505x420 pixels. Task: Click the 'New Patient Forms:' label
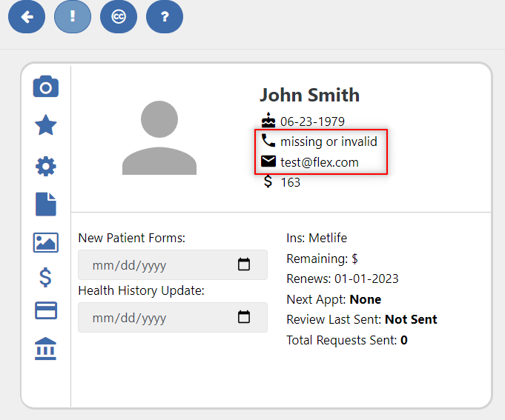(132, 238)
